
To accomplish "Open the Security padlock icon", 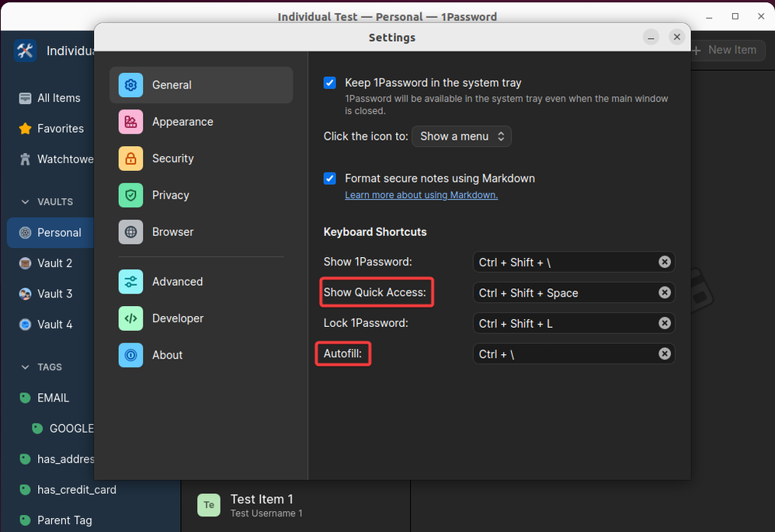I will (130, 158).
